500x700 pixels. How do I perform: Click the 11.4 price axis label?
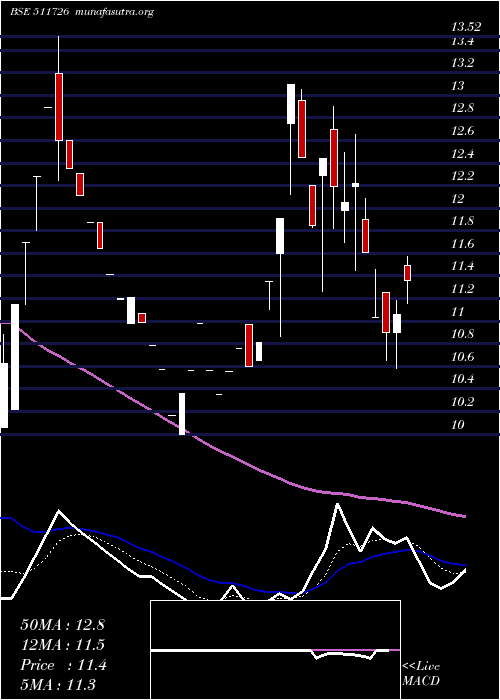coord(462,267)
